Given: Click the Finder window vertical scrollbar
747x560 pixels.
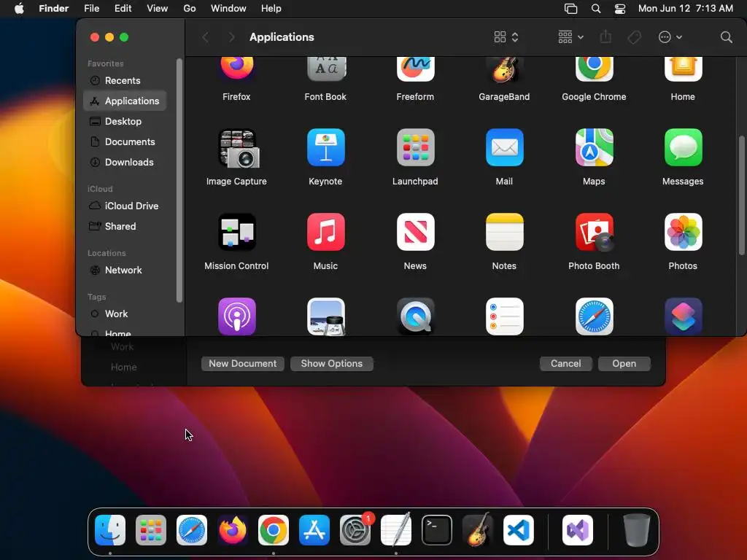Looking at the screenshot, I should [x=741, y=195].
